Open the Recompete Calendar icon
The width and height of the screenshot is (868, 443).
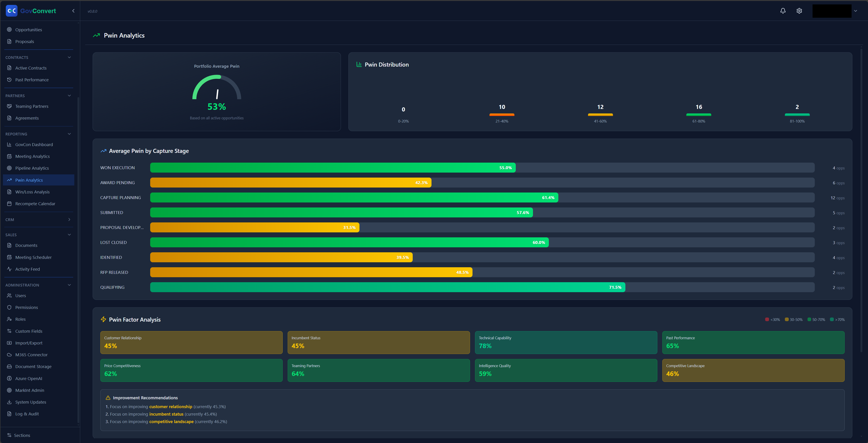pos(10,203)
